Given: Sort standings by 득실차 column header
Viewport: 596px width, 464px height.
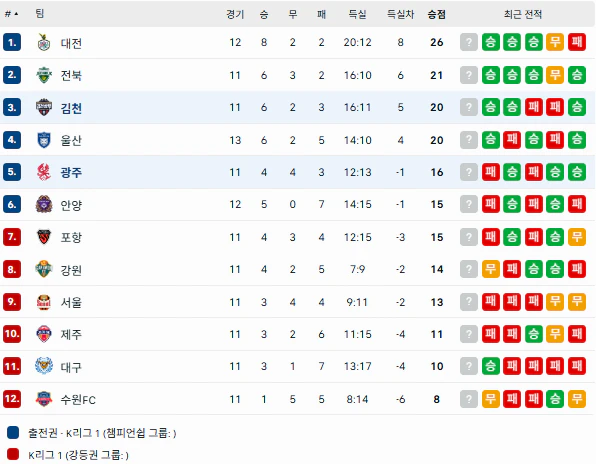Looking at the screenshot, I should click(x=400, y=14).
